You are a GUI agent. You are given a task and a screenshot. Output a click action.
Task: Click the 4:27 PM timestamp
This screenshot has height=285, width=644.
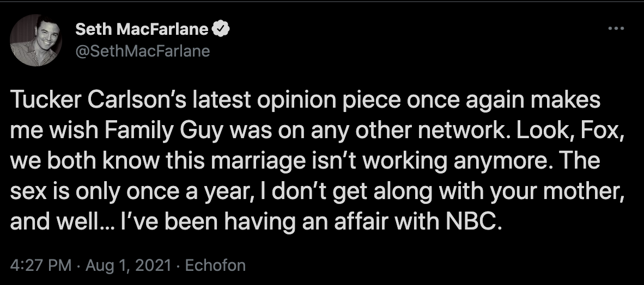tap(41, 265)
